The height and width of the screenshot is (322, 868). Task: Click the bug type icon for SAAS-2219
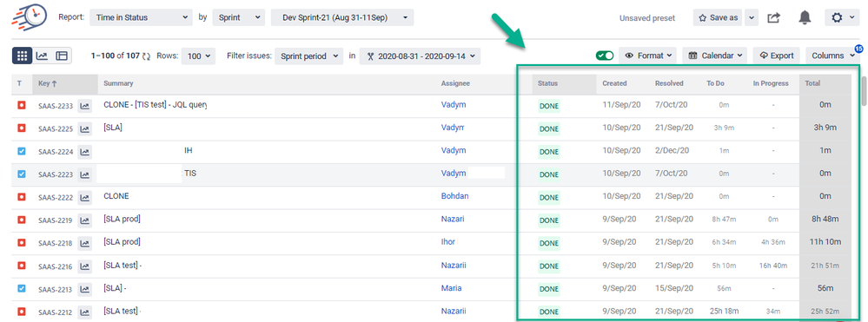click(x=22, y=220)
